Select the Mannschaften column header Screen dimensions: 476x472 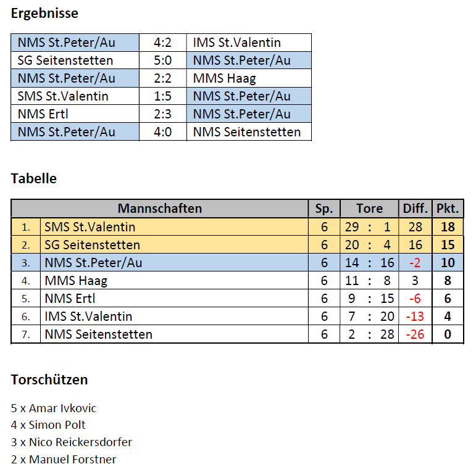tap(160, 209)
